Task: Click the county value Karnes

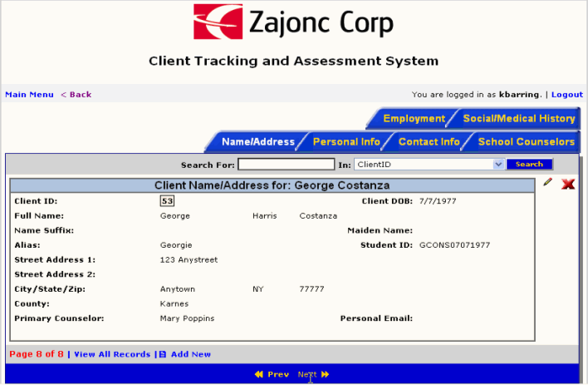Action: 174,304
